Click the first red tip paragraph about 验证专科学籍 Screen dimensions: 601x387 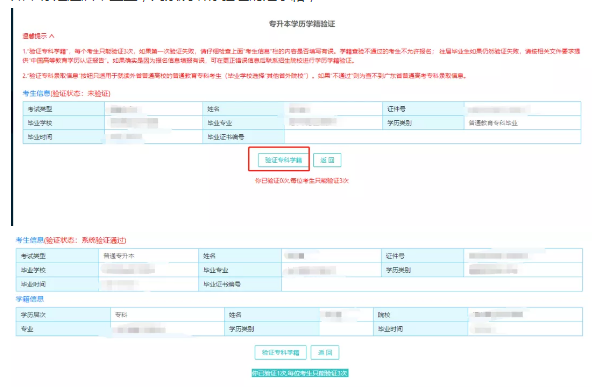301,56
